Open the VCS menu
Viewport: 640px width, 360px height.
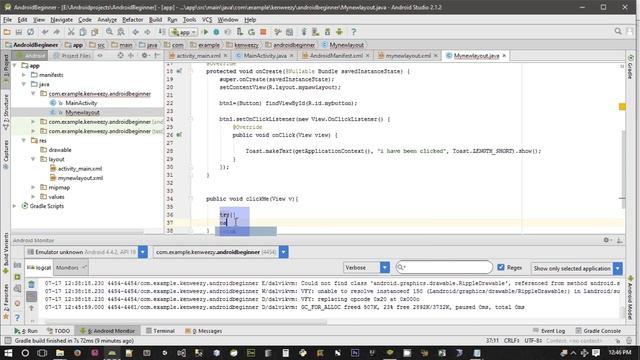pyautogui.click(x=207, y=20)
